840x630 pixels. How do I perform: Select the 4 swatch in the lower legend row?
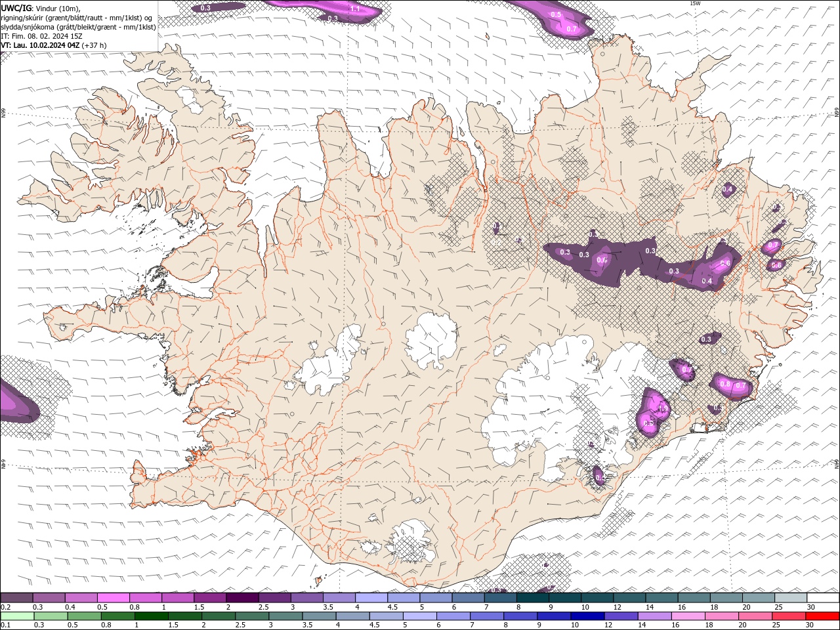click(x=352, y=616)
